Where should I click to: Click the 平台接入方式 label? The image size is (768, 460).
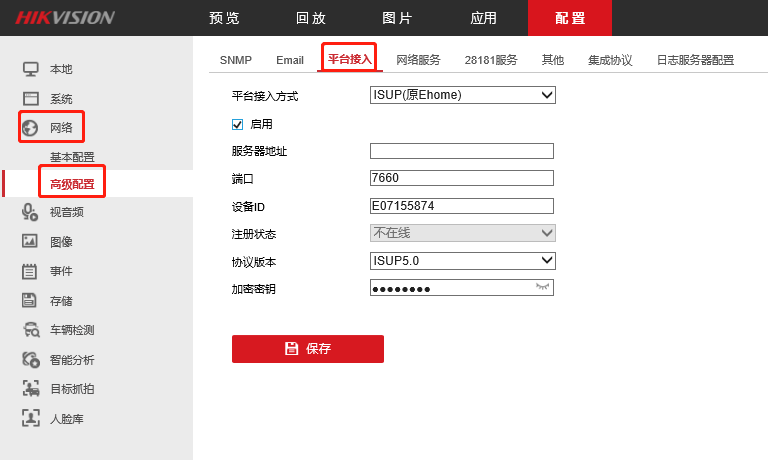tap(264, 96)
